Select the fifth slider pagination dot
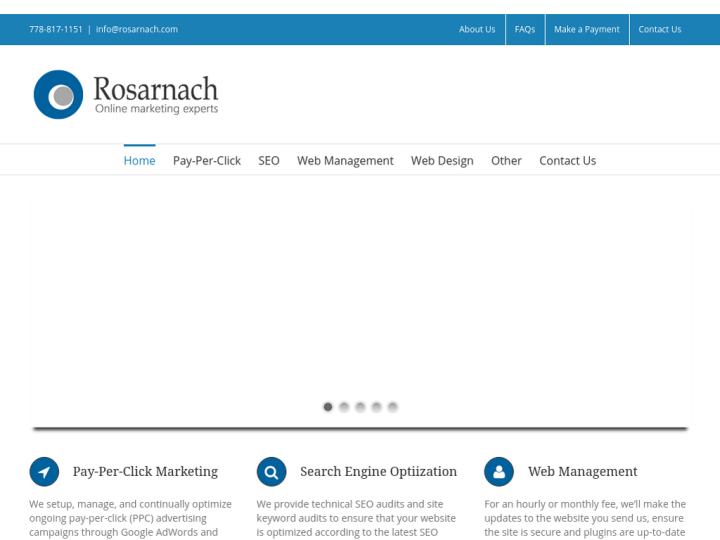The image size is (720, 540). 393,407
